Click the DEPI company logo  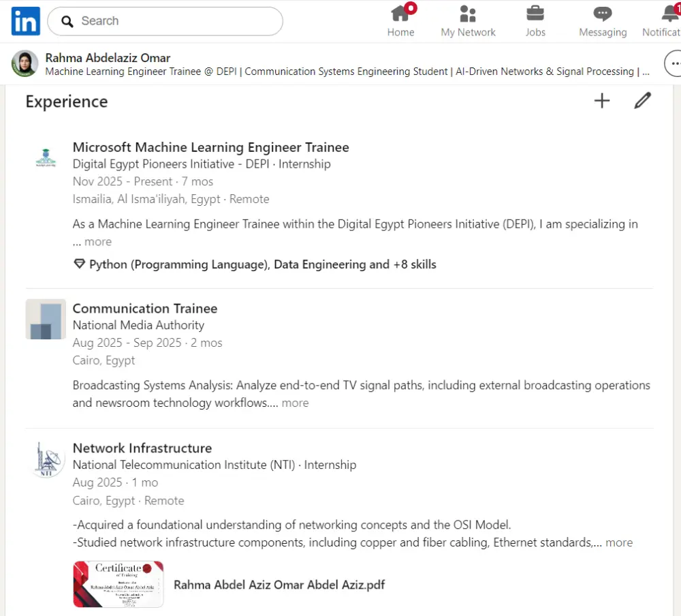click(x=46, y=157)
